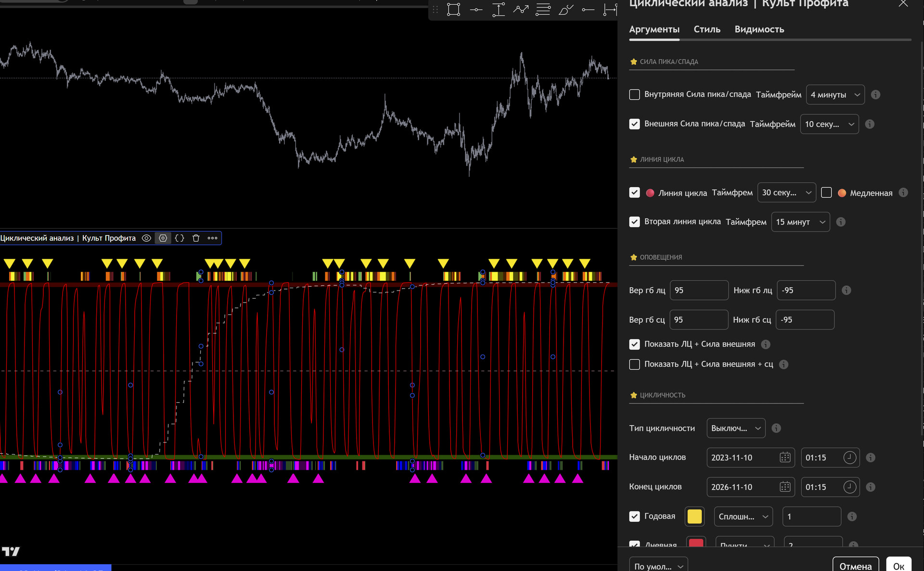This screenshot has width=924, height=571.
Task: Open the 15 минут timeframe dropdown
Action: (800, 222)
